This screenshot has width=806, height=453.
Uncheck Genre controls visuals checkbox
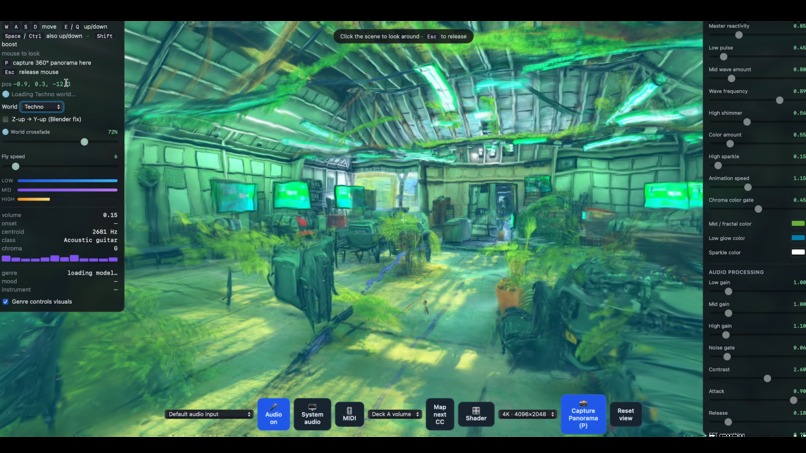click(6, 302)
